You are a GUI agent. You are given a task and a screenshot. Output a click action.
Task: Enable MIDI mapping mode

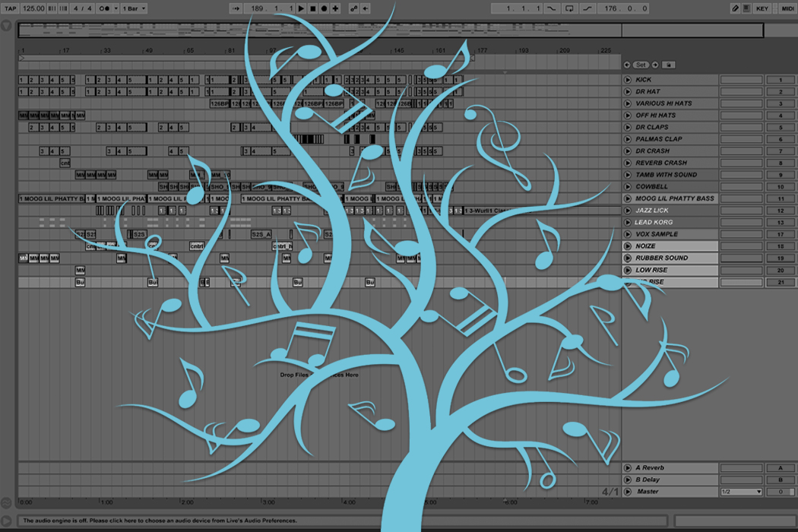pyautogui.click(x=787, y=8)
